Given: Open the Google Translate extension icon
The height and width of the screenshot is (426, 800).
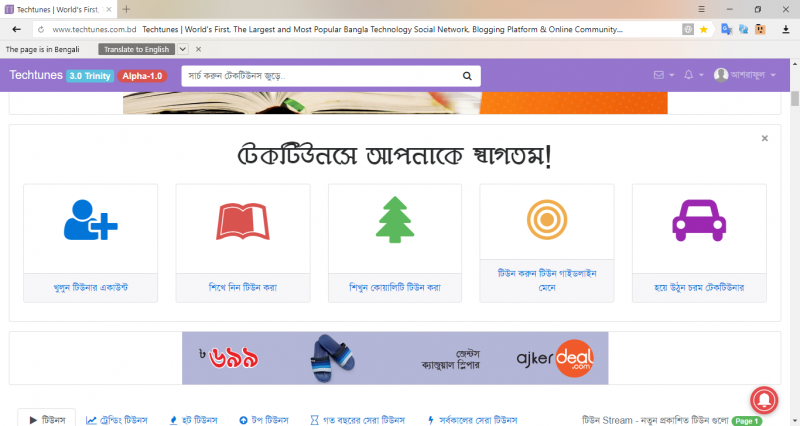Looking at the screenshot, I should tap(727, 30).
